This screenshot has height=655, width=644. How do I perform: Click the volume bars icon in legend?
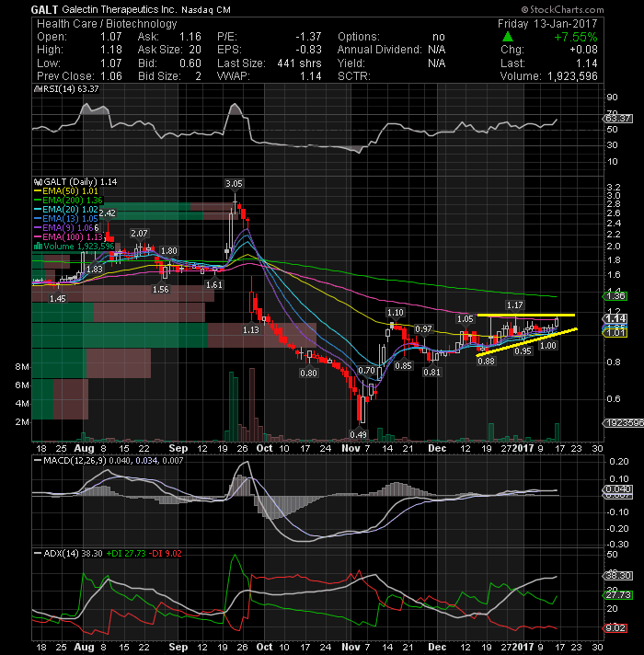click(x=38, y=246)
